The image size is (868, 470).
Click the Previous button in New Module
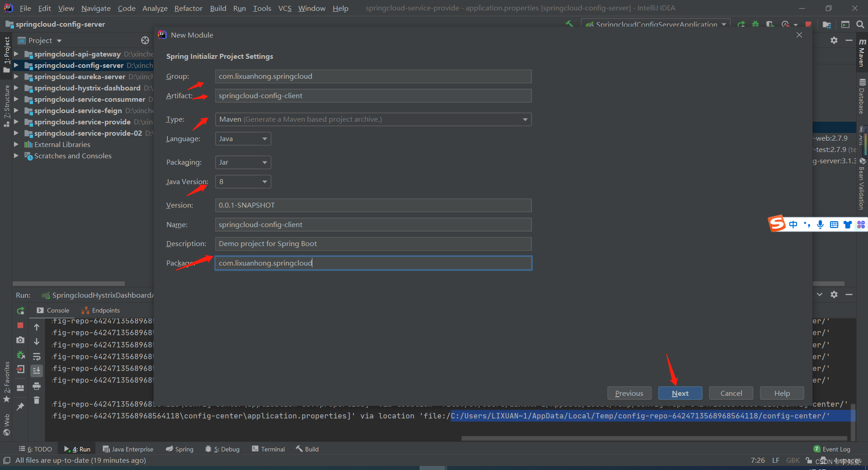[629, 393]
